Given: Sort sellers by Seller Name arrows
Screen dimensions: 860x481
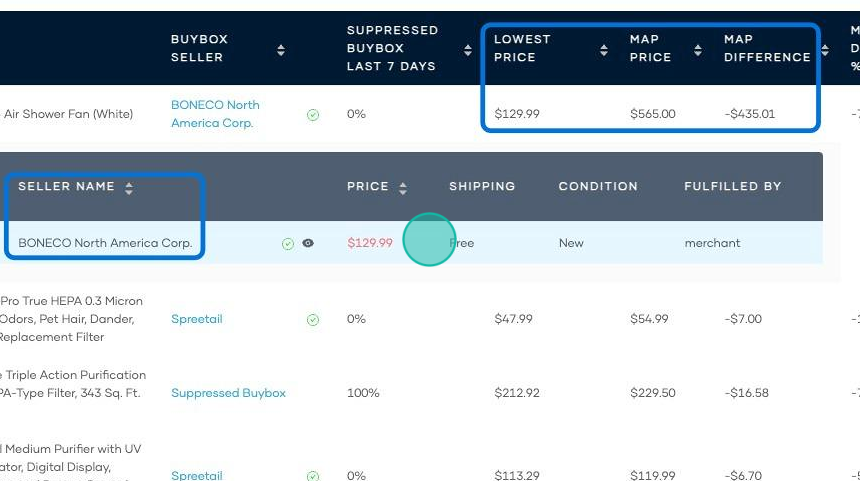Looking at the screenshot, I should pos(129,188).
